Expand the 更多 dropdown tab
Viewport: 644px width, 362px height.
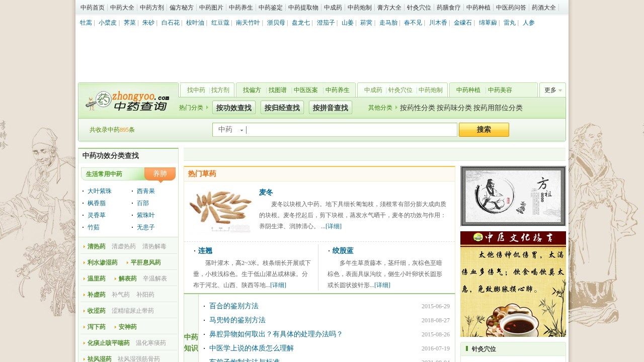tap(553, 90)
